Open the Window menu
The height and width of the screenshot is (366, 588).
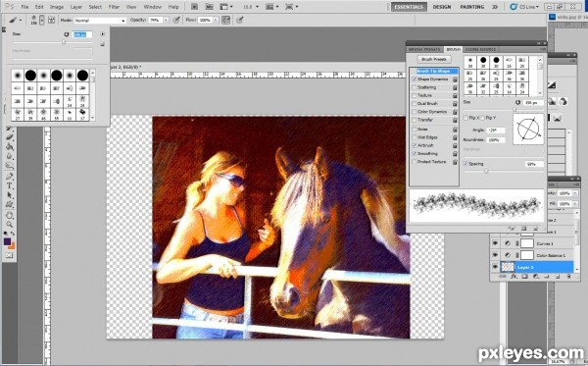point(153,7)
